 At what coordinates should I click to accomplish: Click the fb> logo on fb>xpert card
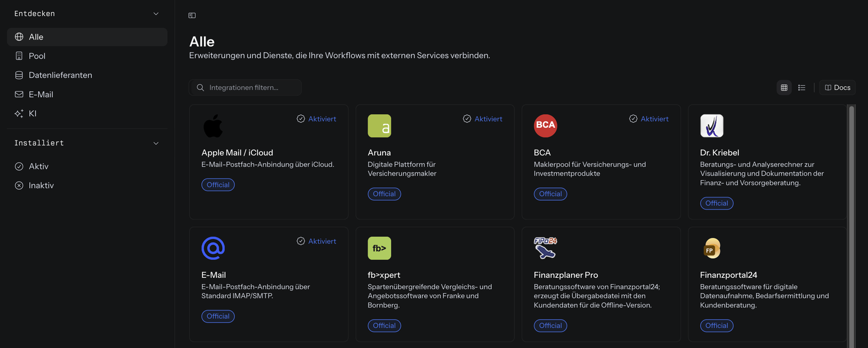[379, 248]
